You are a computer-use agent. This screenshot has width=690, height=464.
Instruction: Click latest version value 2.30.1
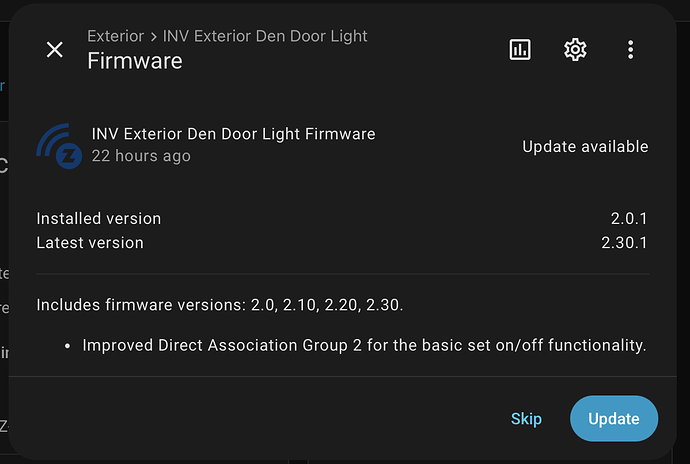625,243
